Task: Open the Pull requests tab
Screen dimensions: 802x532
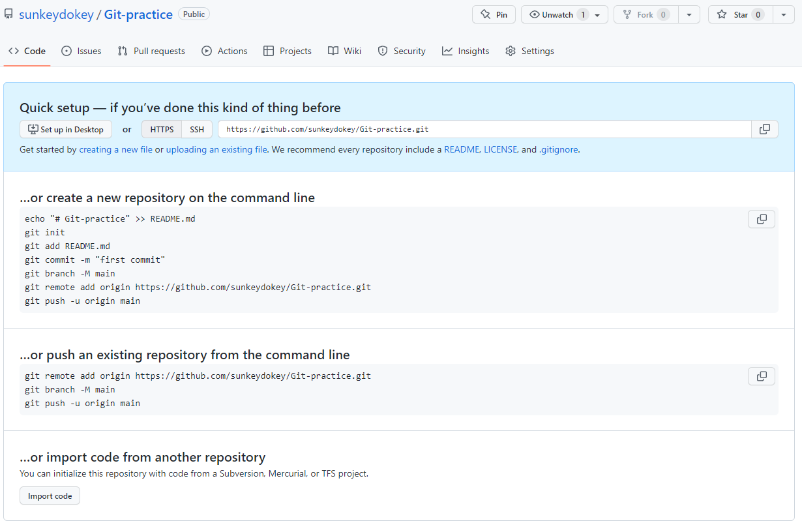Action: tap(151, 51)
